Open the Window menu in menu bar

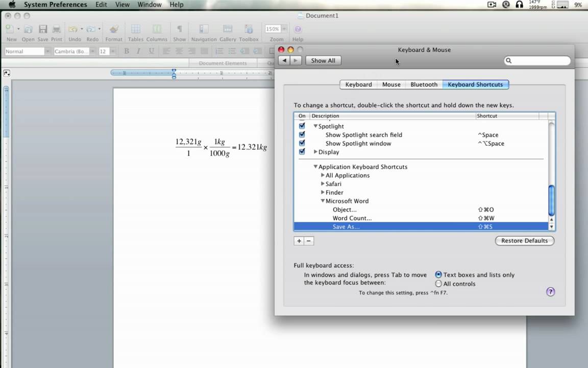pyautogui.click(x=149, y=5)
